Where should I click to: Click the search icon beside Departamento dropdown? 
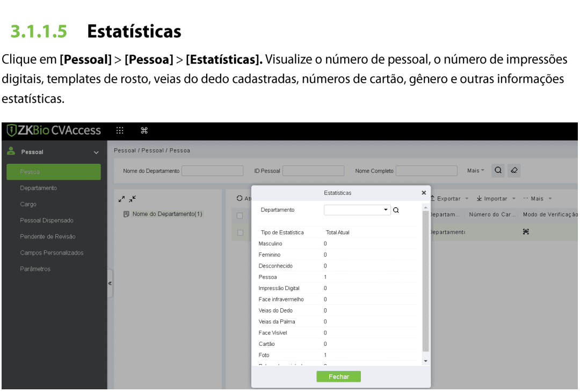[x=396, y=210]
